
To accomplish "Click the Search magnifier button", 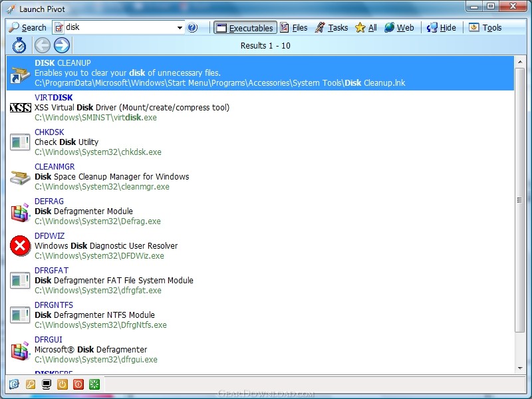I will [x=28, y=27].
